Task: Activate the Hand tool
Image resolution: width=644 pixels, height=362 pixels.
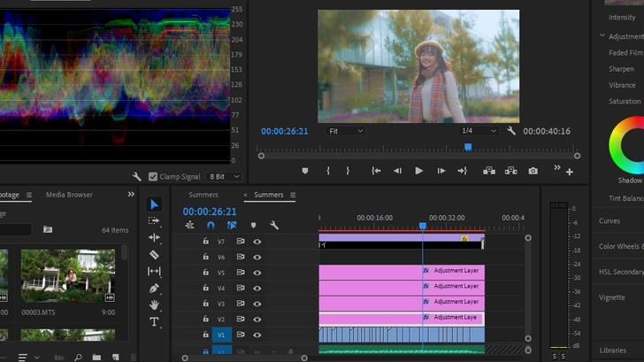Action: click(x=154, y=304)
